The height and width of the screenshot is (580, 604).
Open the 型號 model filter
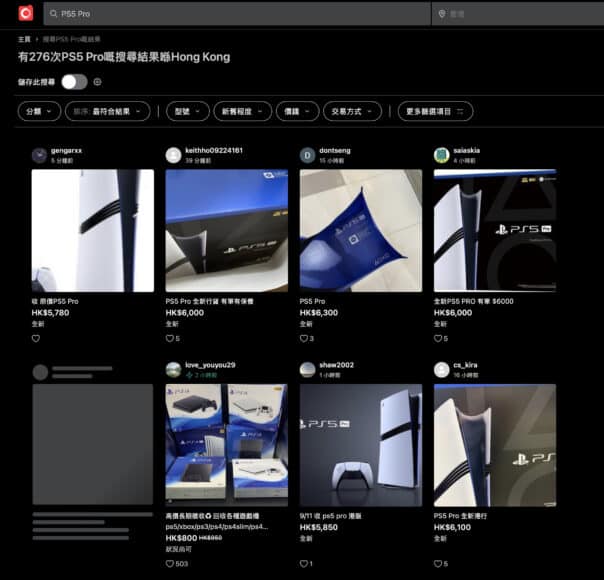[x=187, y=111]
